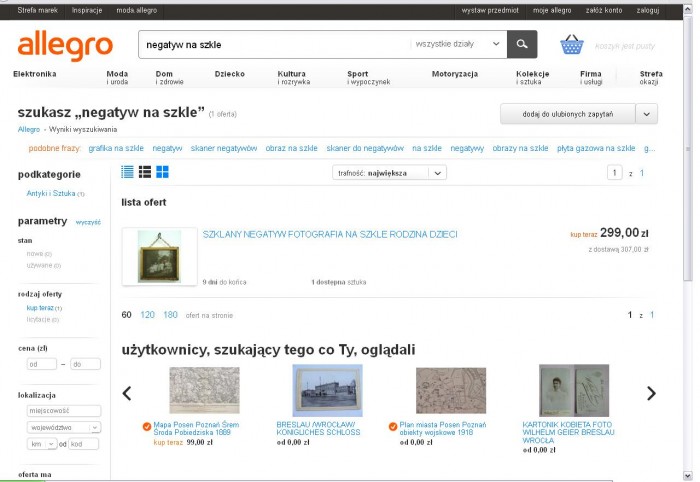The width and height of the screenshot is (700, 482).
Task: Click the allegro logo
Action: pyautogui.click(x=65, y=45)
